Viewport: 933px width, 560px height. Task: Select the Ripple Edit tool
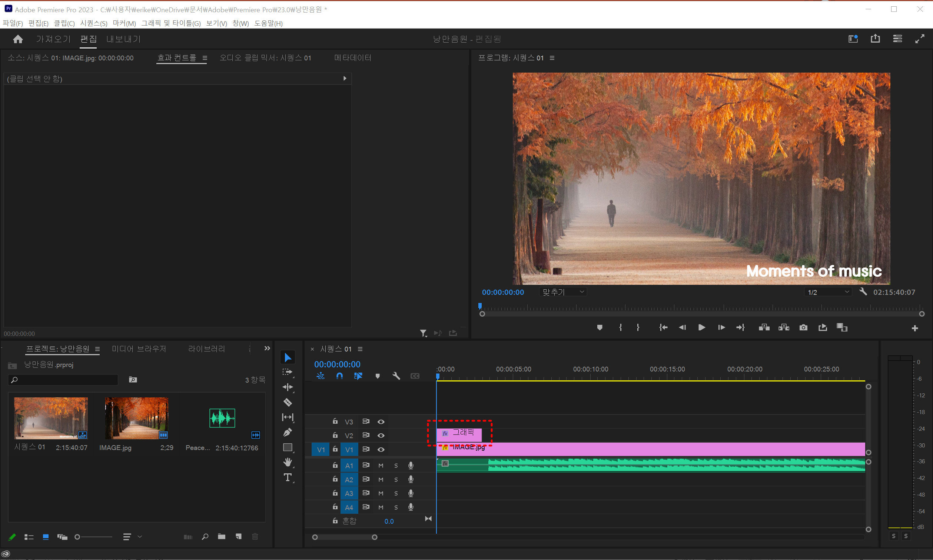coord(288,387)
